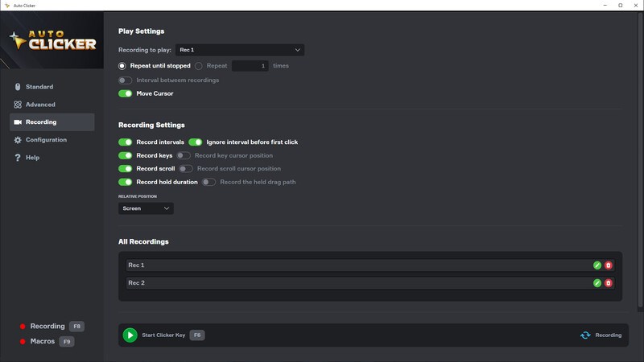Enable Record key cursor position toggle
This screenshot has width=644, height=362.
pyautogui.click(x=184, y=155)
